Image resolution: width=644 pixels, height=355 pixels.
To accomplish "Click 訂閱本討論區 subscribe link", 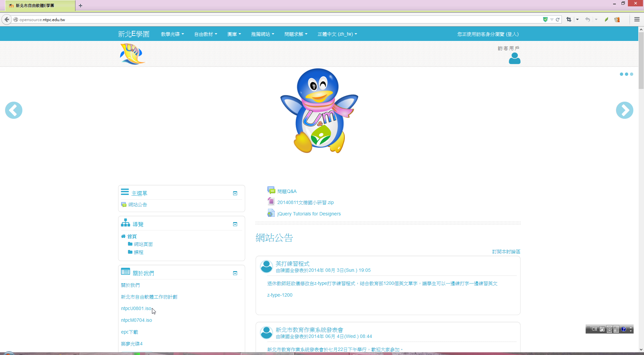I will click(x=506, y=251).
